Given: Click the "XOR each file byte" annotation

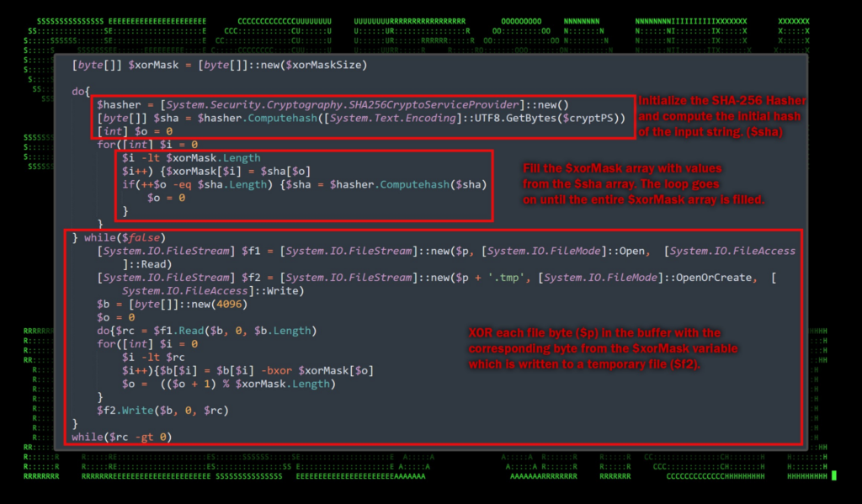Looking at the screenshot, I should (593, 332).
